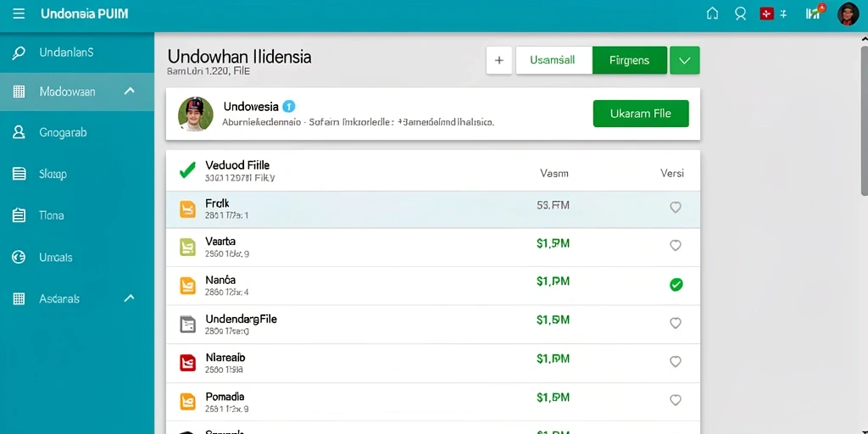This screenshot has height=434, width=868.
Task: Open the notifications icon with red badge
Action: (x=815, y=13)
